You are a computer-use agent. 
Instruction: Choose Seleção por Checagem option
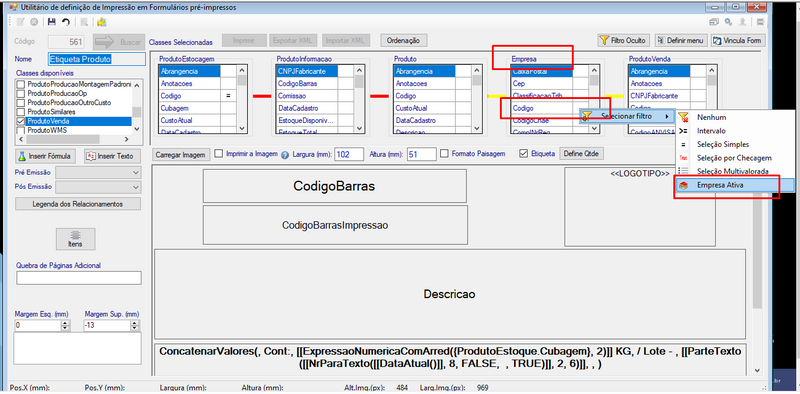pos(735,158)
